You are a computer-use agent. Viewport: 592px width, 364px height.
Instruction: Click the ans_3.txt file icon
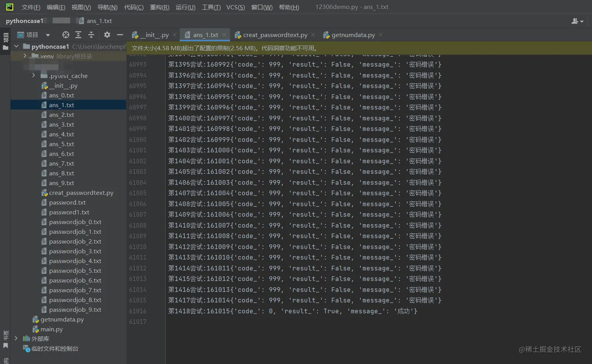tap(44, 125)
